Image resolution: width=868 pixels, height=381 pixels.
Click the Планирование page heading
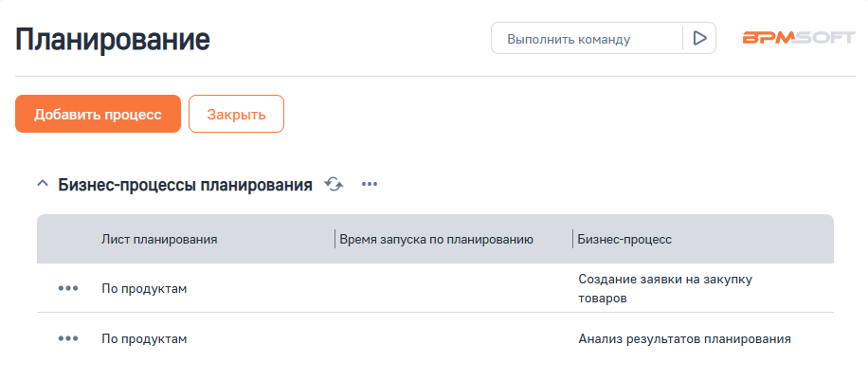click(x=113, y=40)
